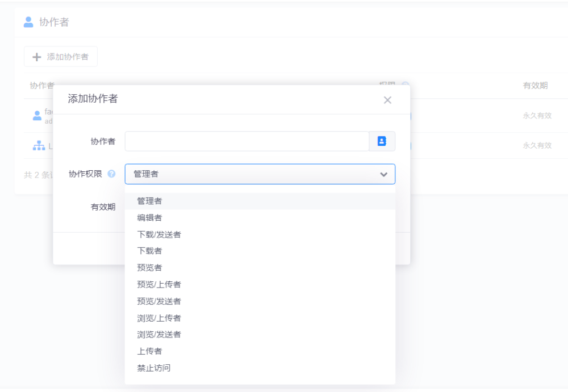Click the address book icon beside collaborator field
The height and width of the screenshot is (392, 568).
click(382, 141)
